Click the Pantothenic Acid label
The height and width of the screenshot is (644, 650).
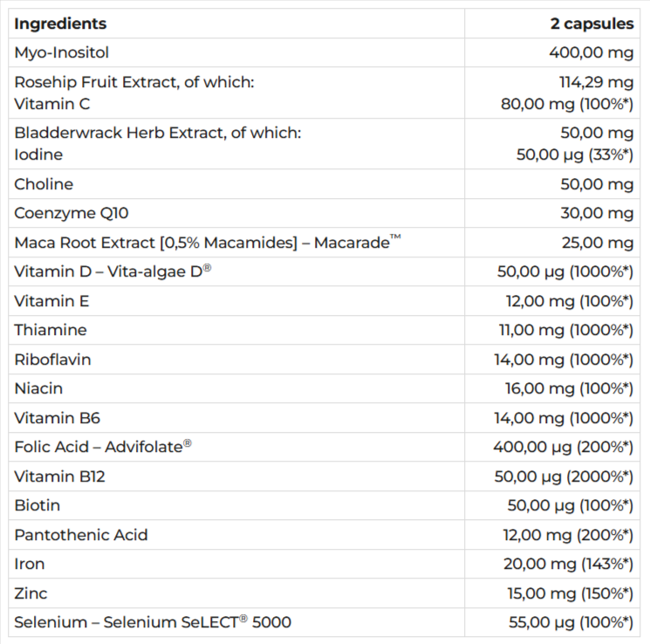[83, 535]
